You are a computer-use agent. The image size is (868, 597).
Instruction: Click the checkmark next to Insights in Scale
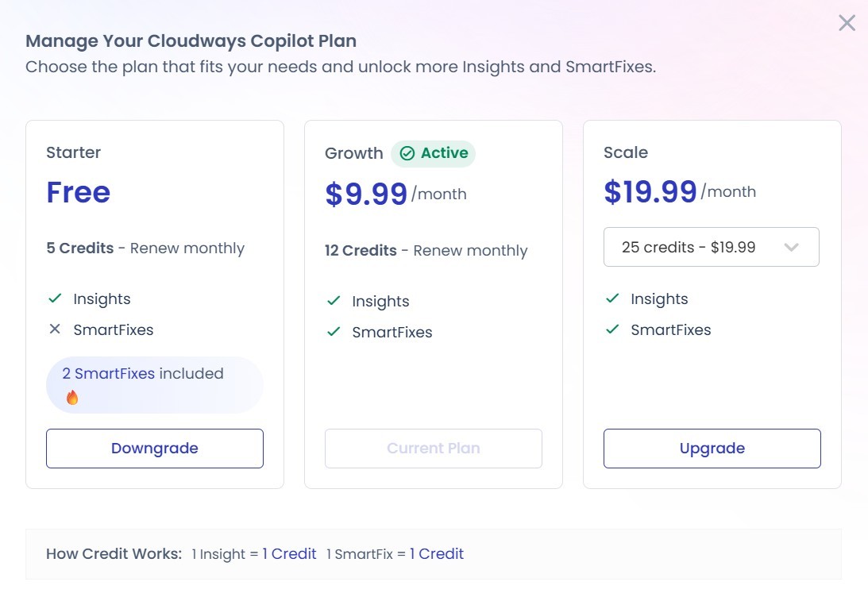[x=611, y=298]
